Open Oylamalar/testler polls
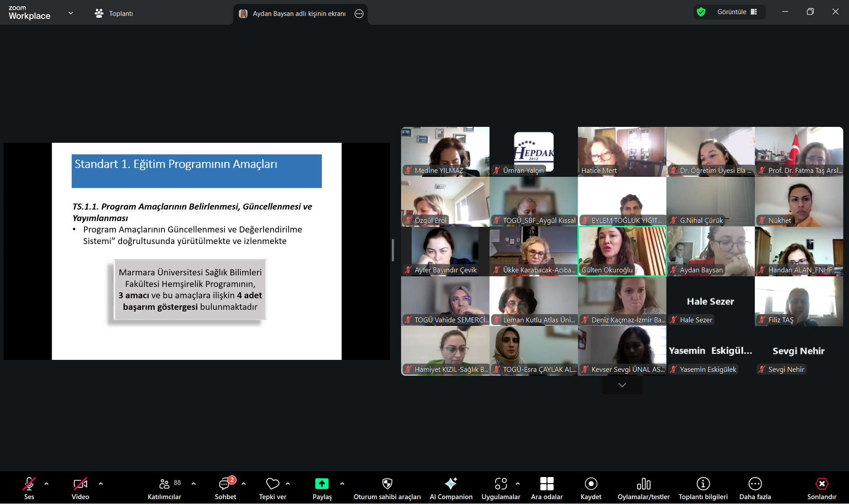This screenshot has height=504, width=849. pyautogui.click(x=643, y=484)
